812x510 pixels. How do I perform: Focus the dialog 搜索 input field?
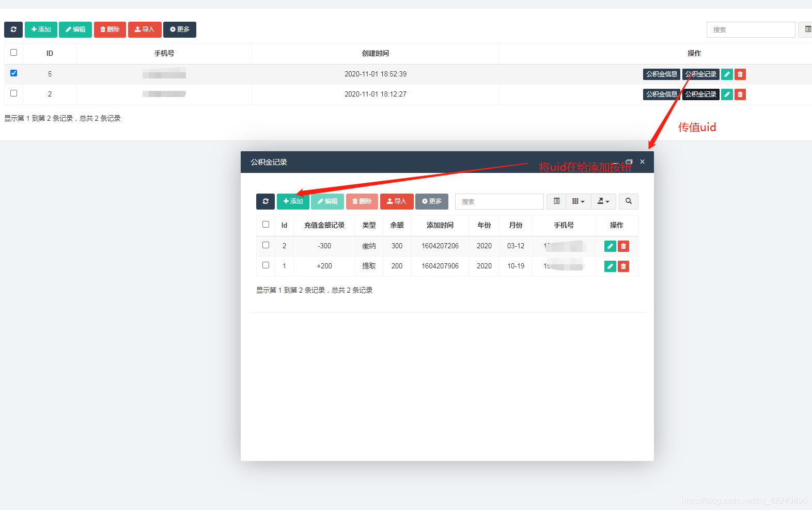[499, 201]
